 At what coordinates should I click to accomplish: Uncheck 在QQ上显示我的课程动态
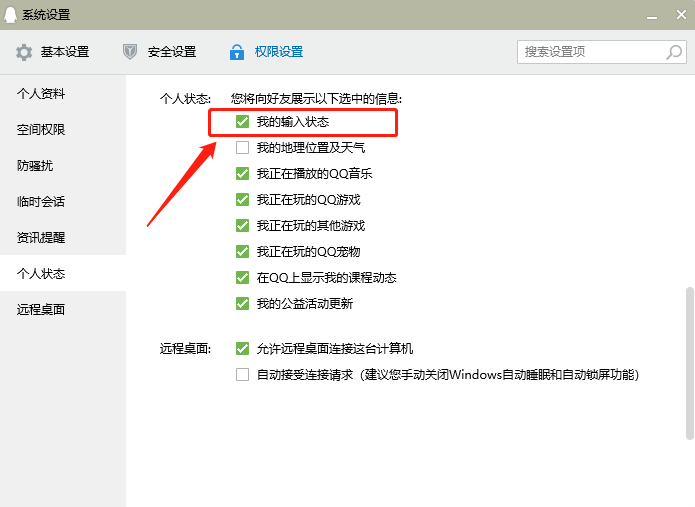(x=242, y=277)
